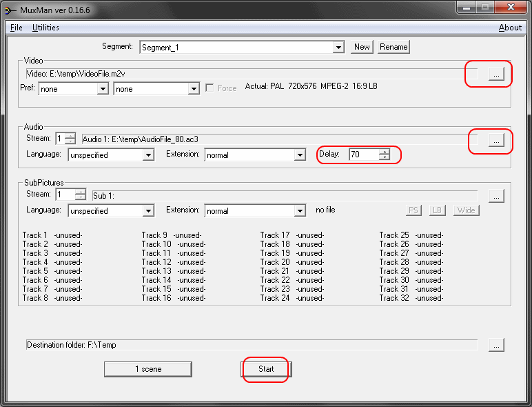Click the 1 scene button
The image size is (532, 407).
pos(148,369)
